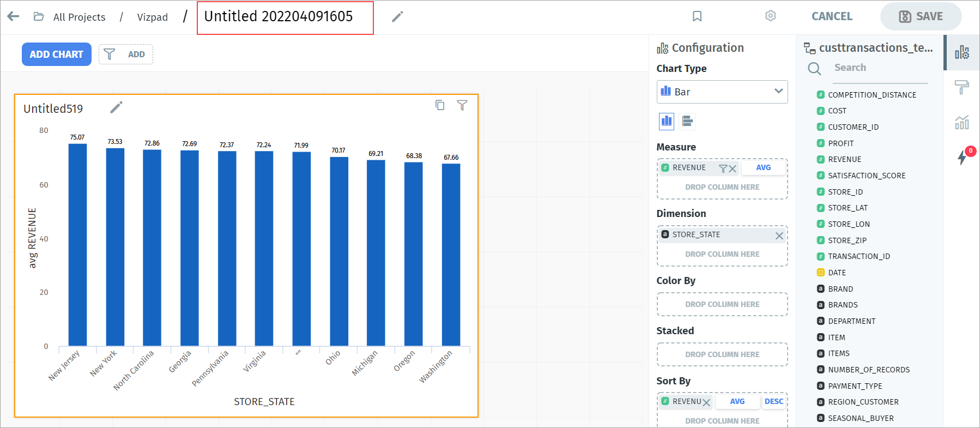Image resolution: width=980 pixels, height=428 pixels.
Task: Select horizontal bar orientation icon
Action: click(687, 121)
